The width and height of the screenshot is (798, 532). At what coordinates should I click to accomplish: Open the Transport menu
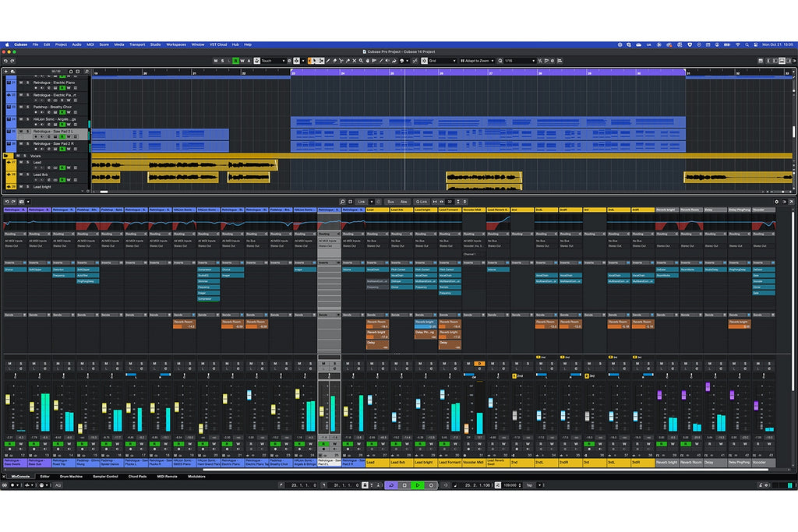click(x=137, y=44)
